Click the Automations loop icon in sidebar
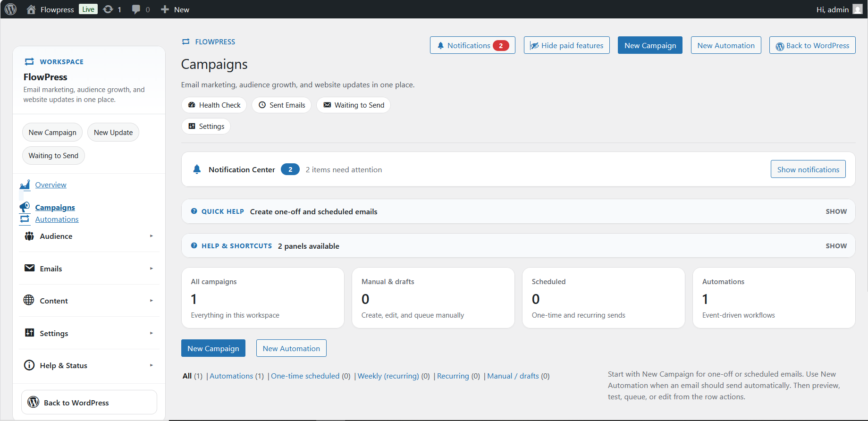Image resolution: width=868 pixels, height=421 pixels. (x=25, y=219)
